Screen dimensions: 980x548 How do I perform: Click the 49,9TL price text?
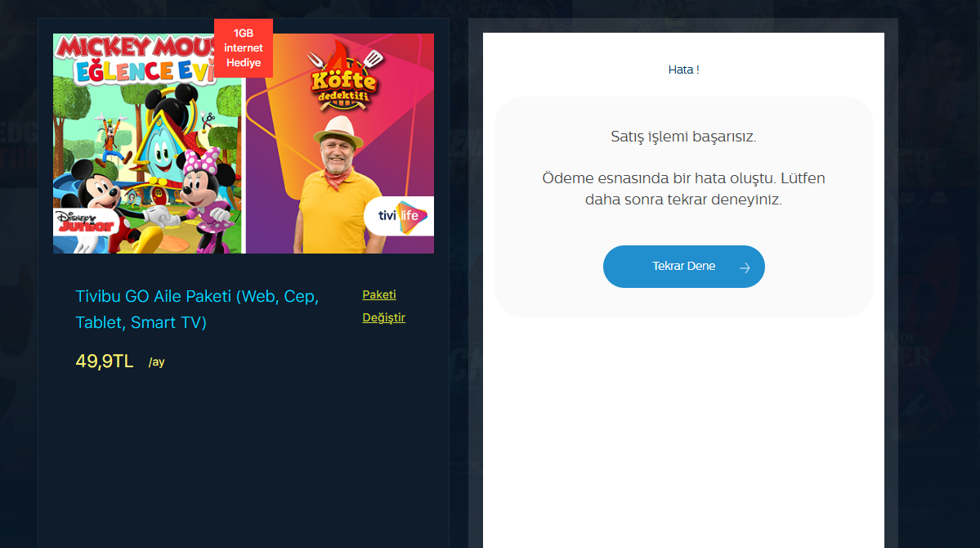coord(105,361)
